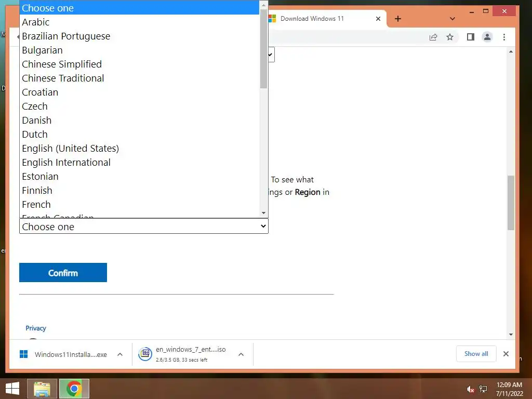Click Chrome icon in the taskbar
The height and width of the screenshot is (399, 532).
tap(74, 389)
